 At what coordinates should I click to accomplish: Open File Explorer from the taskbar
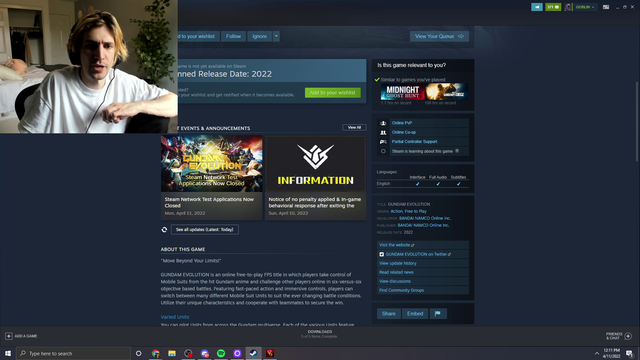pos(172,353)
